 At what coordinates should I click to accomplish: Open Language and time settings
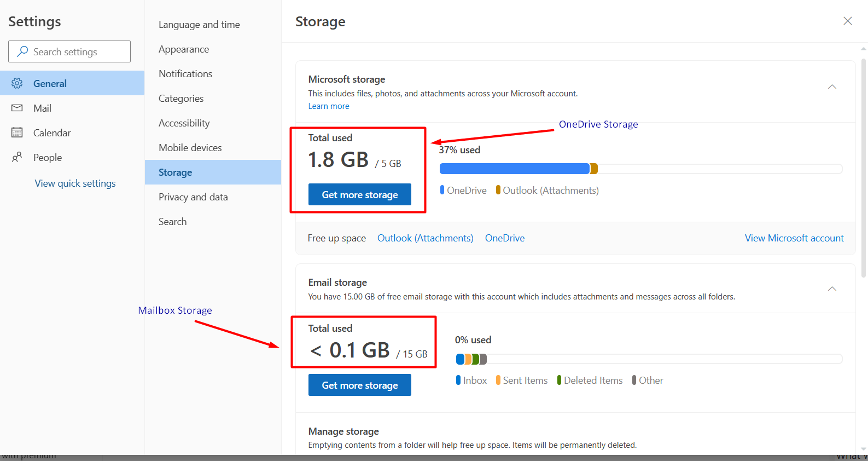tap(199, 25)
